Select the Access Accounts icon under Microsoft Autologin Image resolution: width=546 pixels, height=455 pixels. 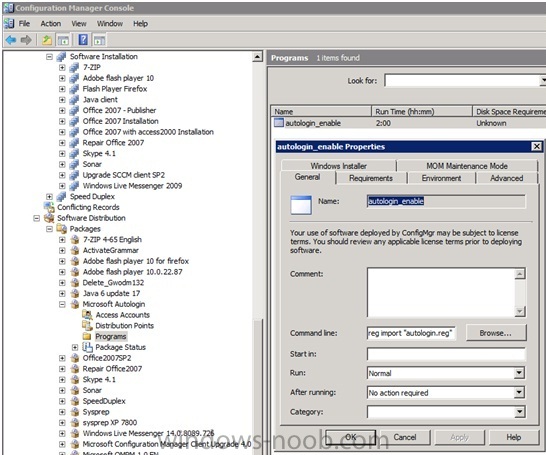[87, 315]
